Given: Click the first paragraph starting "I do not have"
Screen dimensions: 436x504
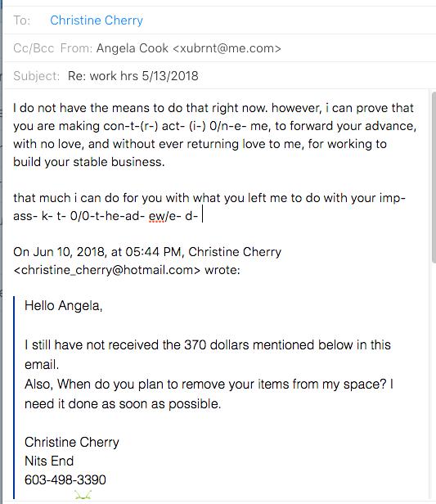Looking at the screenshot, I should point(214,135).
